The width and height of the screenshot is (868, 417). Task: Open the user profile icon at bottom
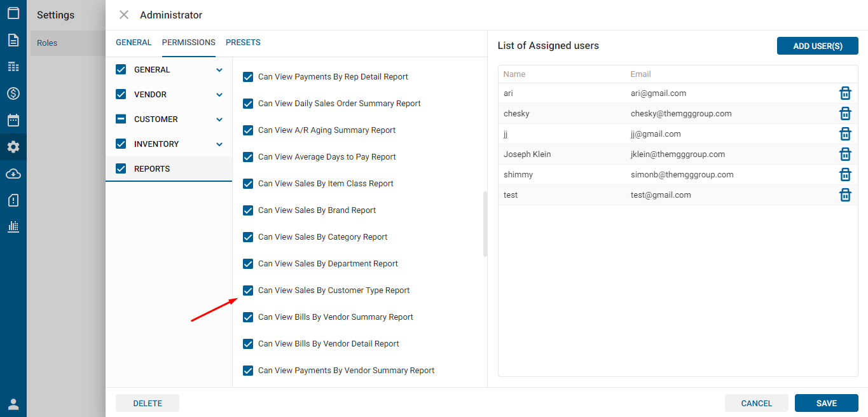(x=13, y=404)
